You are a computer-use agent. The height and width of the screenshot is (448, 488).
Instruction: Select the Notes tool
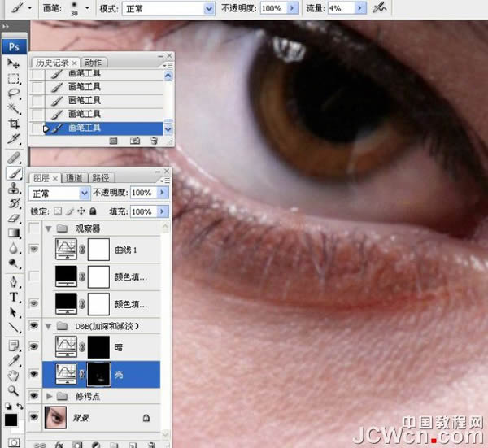click(13, 346)
